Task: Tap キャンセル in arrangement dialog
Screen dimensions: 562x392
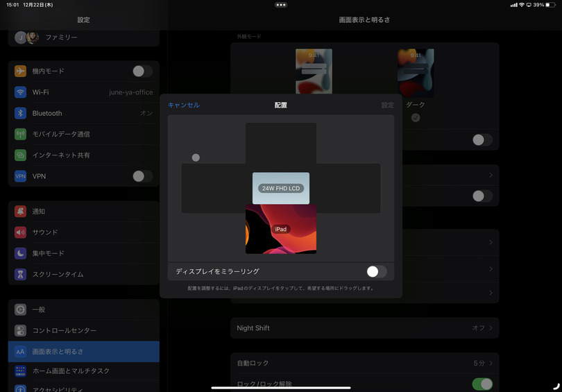Action: click(184, 105)
